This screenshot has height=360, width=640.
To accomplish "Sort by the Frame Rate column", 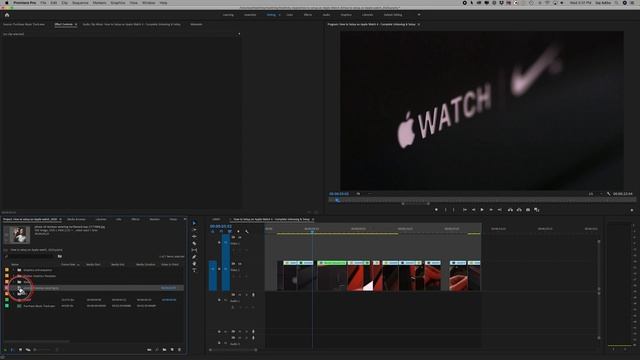I will 69,264.
